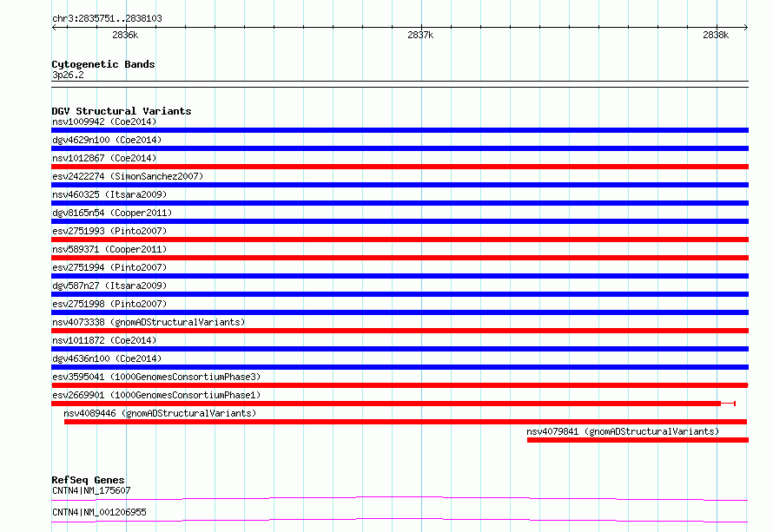Screen dimensions: 773x532
Task: Select variant label esv2751994 (Pinto2007)
Action: (109, 267)
